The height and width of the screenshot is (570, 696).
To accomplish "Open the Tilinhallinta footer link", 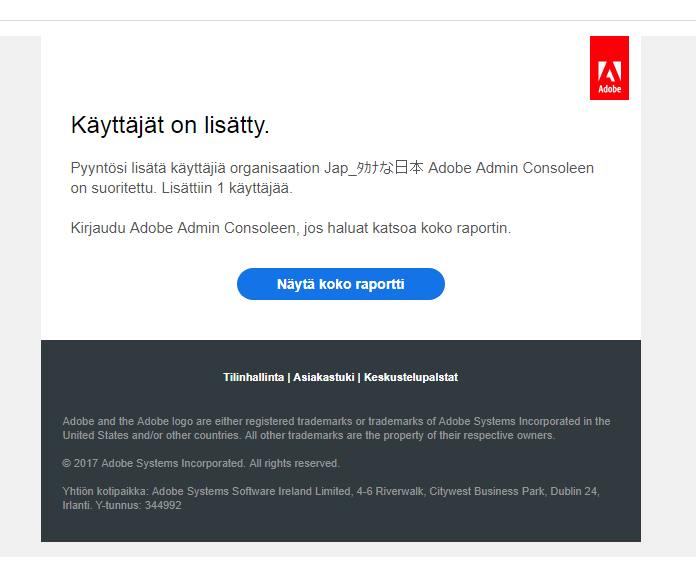I will click(254, 378).
